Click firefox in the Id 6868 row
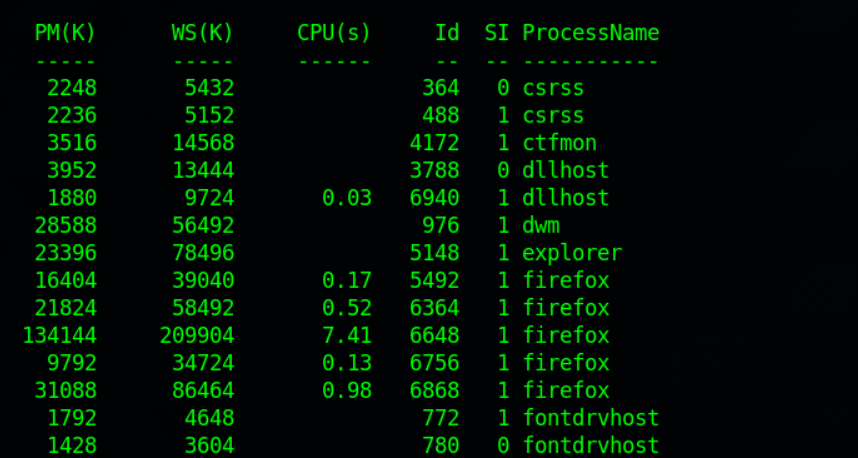 click(x=566, y=390)
